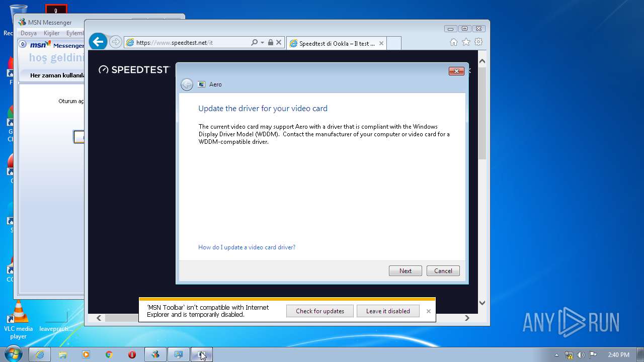Open Google Chrome from the taskbar
Image resolution: width=644 pixels, height=362 pixels.
tap(109, 354)
